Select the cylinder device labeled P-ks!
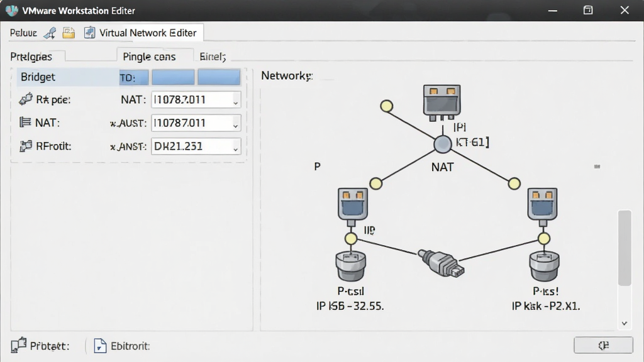644x362 pixels. point(544,266)
